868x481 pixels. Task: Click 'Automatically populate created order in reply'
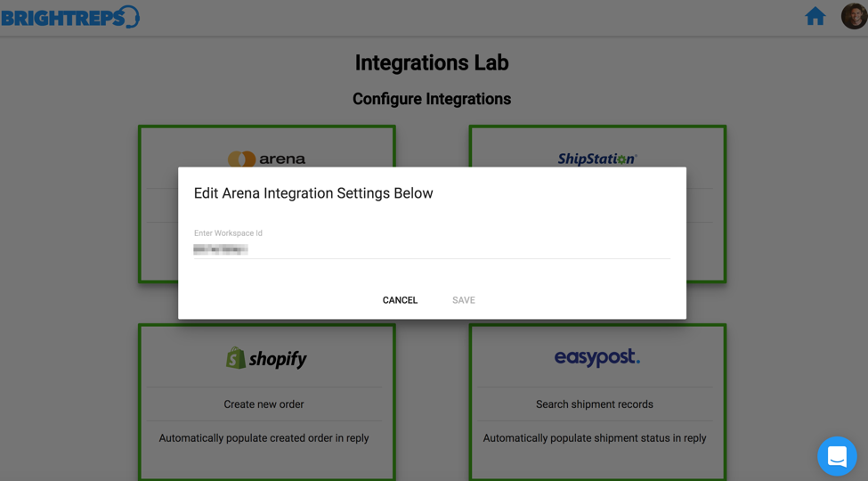tap(264, 438)
